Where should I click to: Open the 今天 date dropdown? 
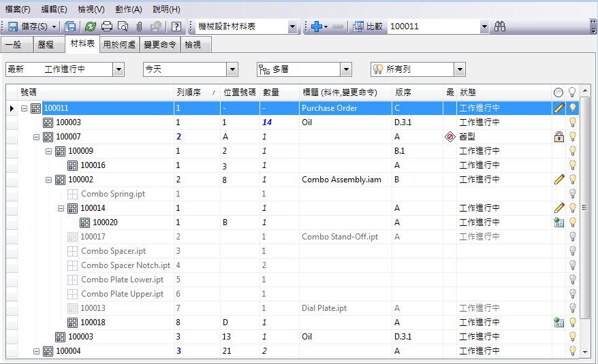coord(232,69)
